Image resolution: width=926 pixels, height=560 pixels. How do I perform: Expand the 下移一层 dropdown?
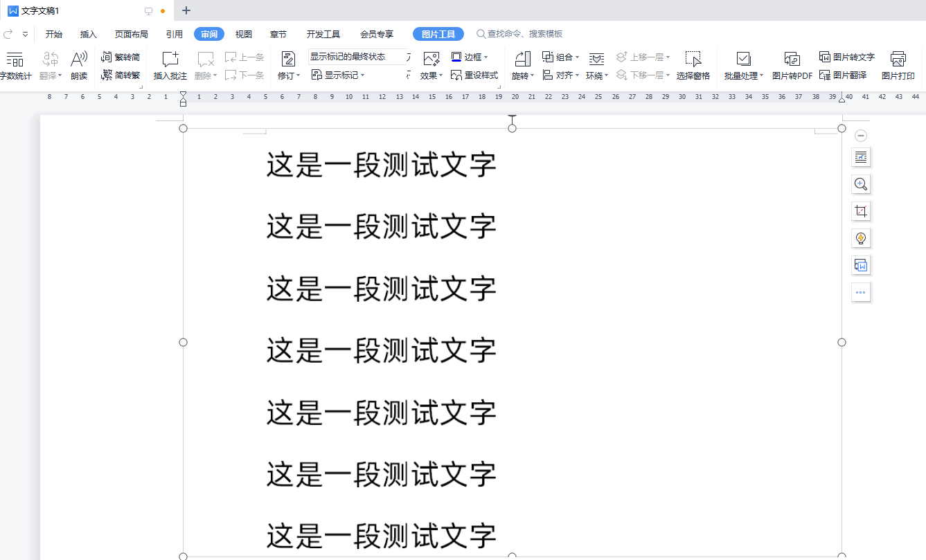(668, 75)
